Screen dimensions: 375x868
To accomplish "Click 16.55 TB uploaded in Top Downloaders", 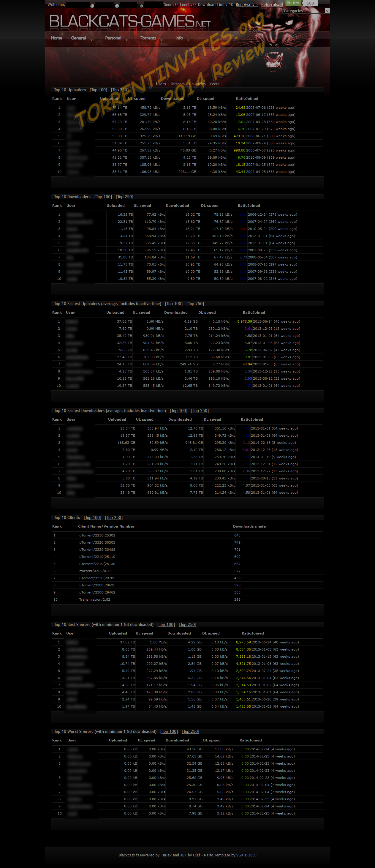I will (x=125, y=215).
